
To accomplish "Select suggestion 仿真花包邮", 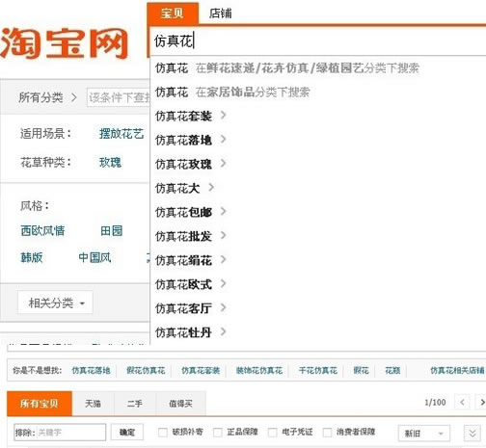I will pos(183,212).
